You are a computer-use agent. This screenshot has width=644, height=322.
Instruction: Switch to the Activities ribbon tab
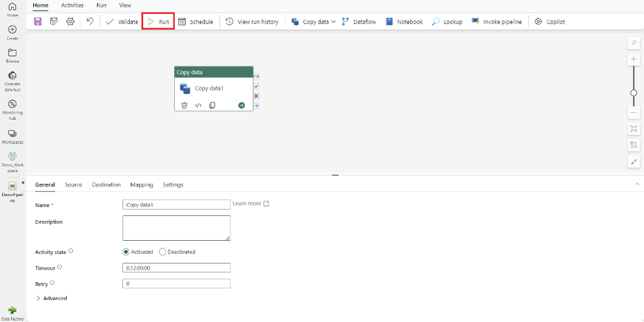point(72,6)
